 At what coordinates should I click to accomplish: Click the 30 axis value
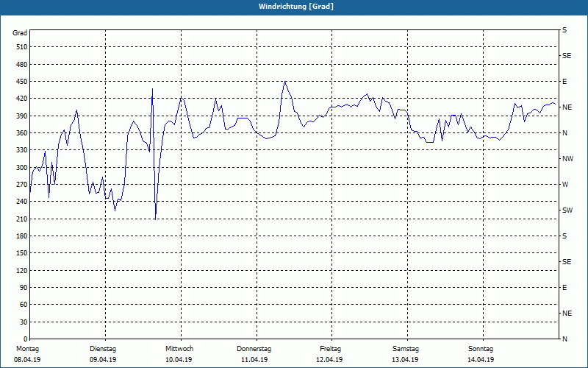[x=24, y=322]
